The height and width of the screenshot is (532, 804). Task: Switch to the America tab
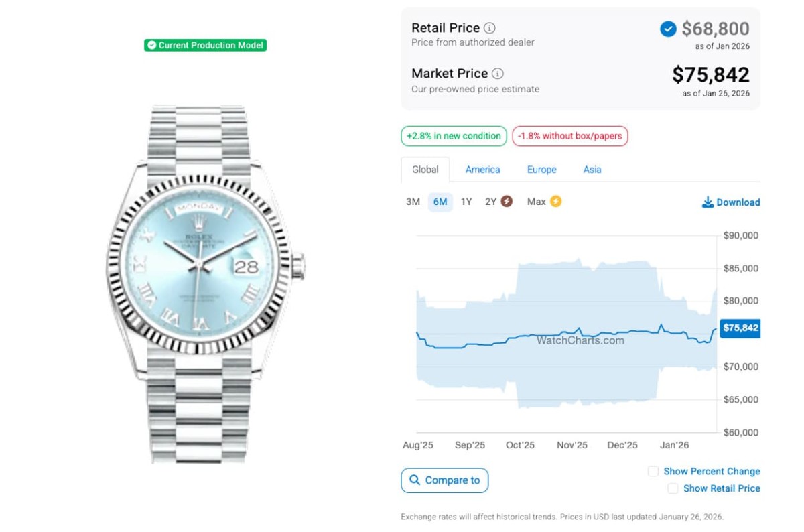click(482, 170)
